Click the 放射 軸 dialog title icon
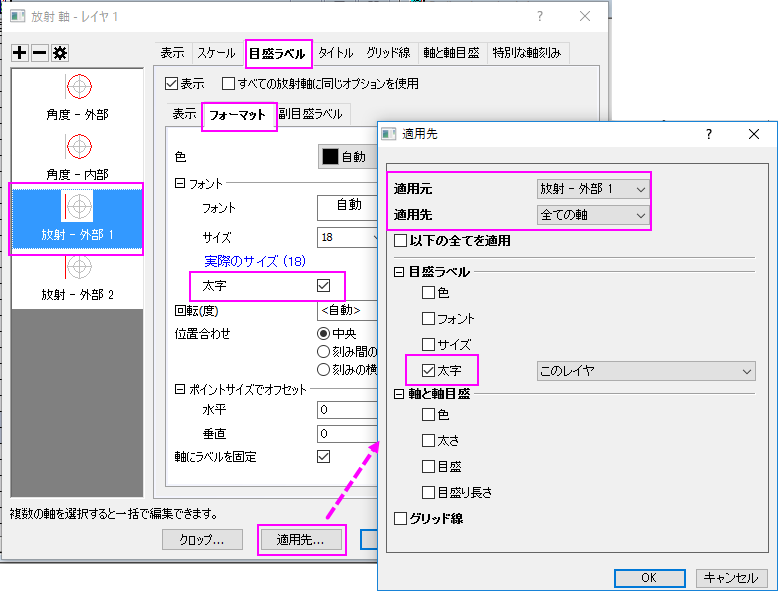Screen dimensions: 778x591 (x=17, y=16)
